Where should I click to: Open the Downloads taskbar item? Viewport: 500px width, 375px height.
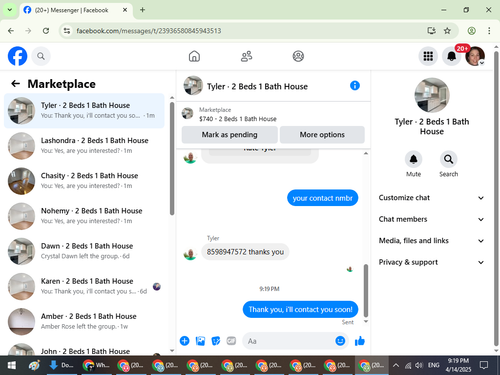[61, 365]
